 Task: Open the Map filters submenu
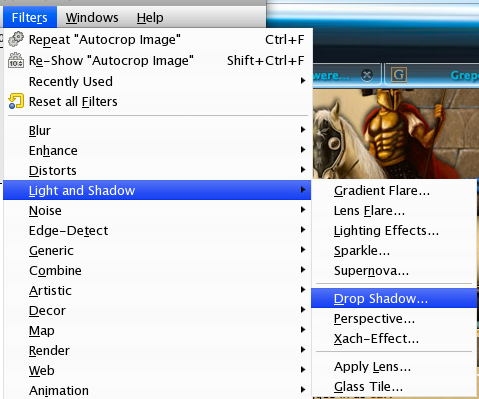click(157, 330)
